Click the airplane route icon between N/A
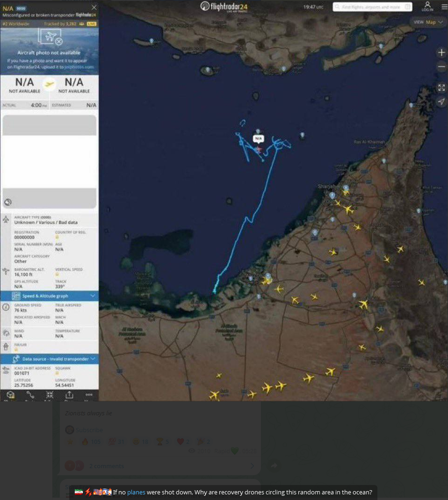Image resolution: width=448 pixels, height=500 pixels. point(49,85)
